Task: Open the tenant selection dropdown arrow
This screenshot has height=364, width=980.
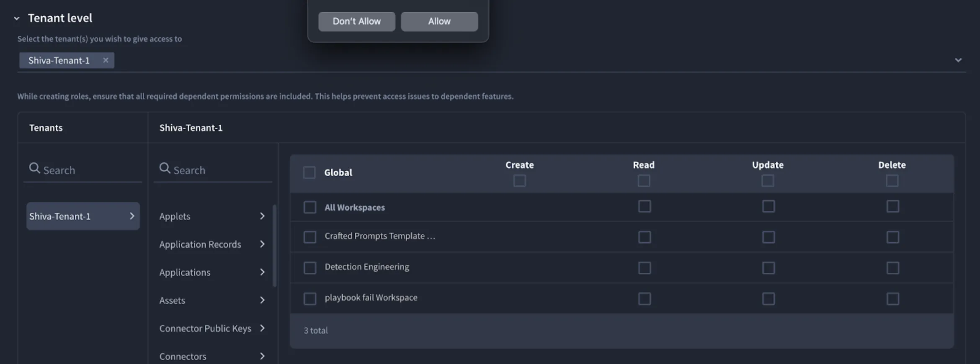Action: point(958,60)
